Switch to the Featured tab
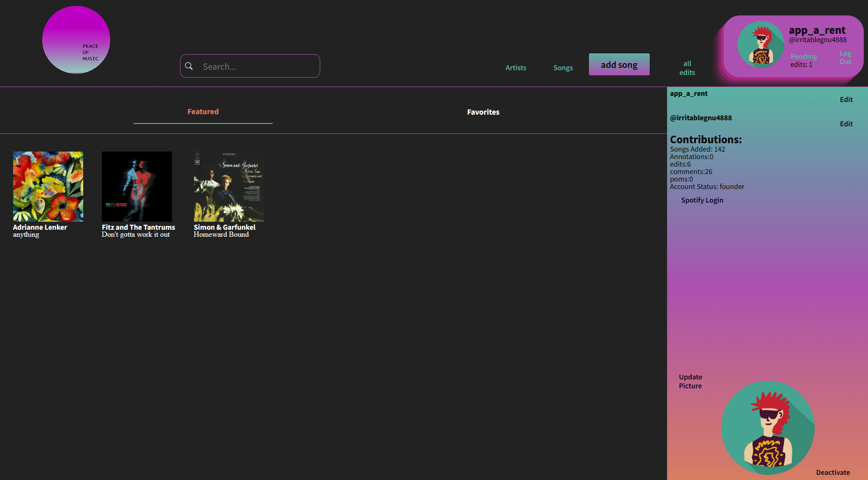 (x=203, y=111)
